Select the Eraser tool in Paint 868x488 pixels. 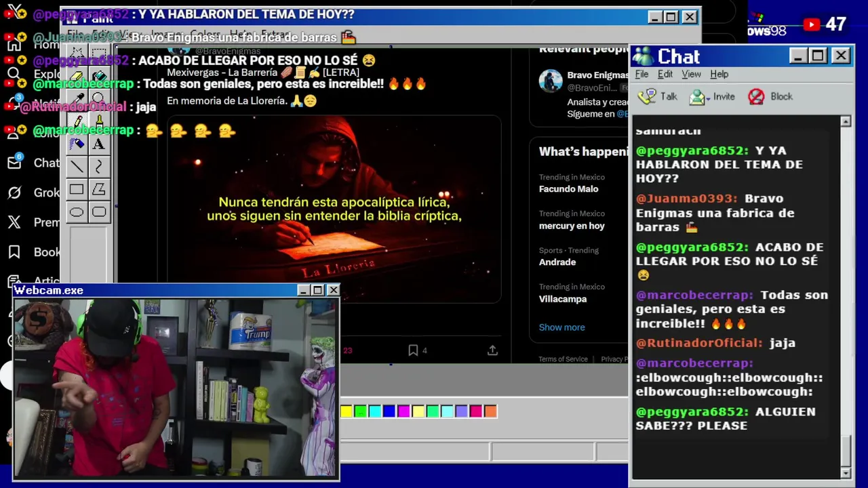pyautogui.click(x=77, y=76)
